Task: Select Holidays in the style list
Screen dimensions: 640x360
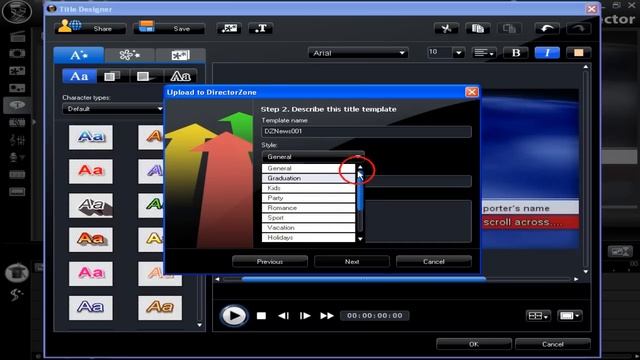Action: click(x=308, y=238)
